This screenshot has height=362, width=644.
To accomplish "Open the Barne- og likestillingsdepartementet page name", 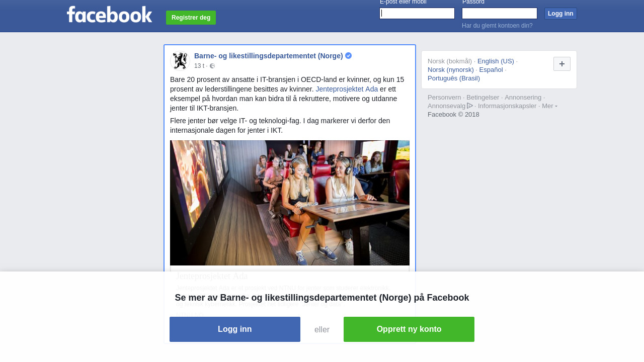I will coord(269,56).
